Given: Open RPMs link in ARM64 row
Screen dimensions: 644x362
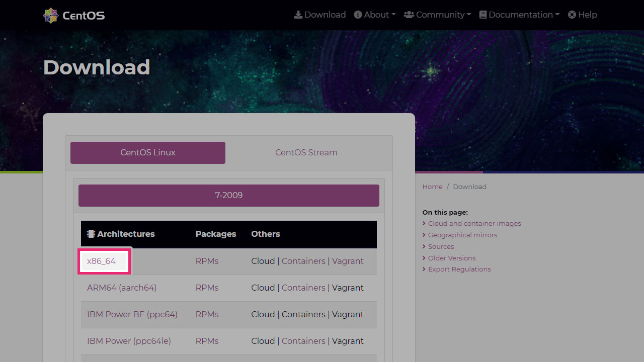Looking at the screenshot, I should [207, 288].
